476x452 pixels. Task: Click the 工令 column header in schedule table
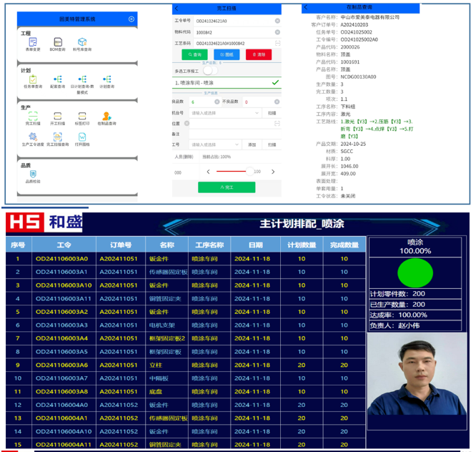coord(63,245)
